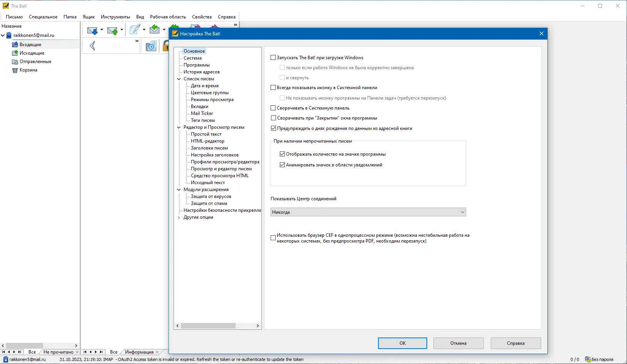Check Сворачивать при "Закрытии" окна программы
Image resolution: width=627 pixels, height=364 pixels.
click(273, 118)
